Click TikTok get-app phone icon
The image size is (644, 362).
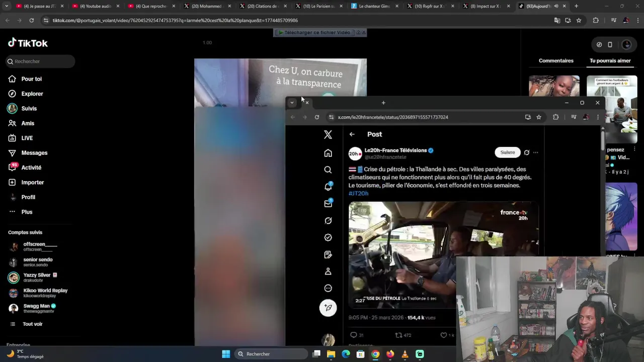[610, 44]
